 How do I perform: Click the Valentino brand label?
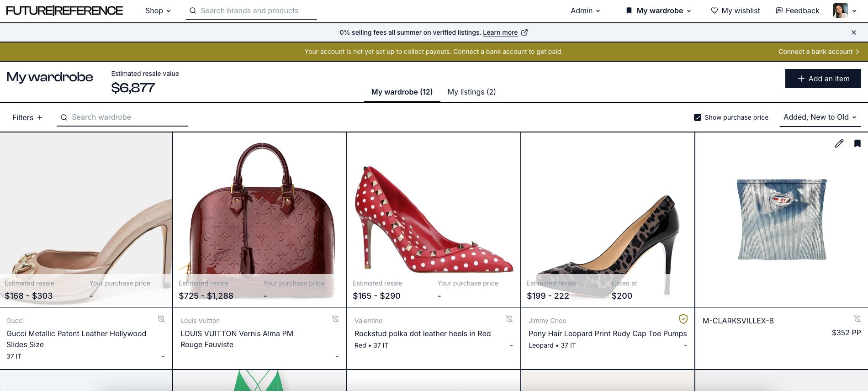click(x=368, y=321)
